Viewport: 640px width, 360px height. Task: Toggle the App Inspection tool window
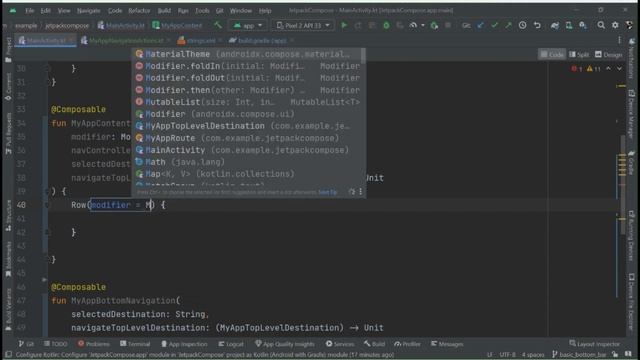tap(184, 344)
